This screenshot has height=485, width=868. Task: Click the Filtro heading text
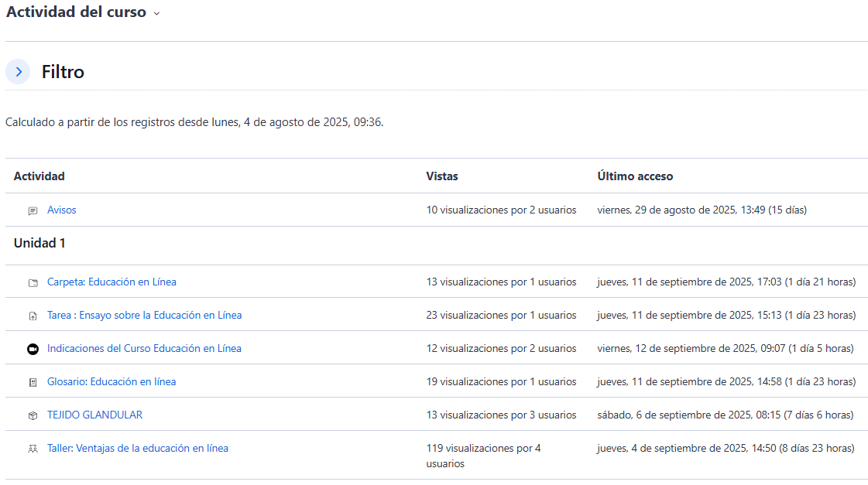tap(63, 72)
